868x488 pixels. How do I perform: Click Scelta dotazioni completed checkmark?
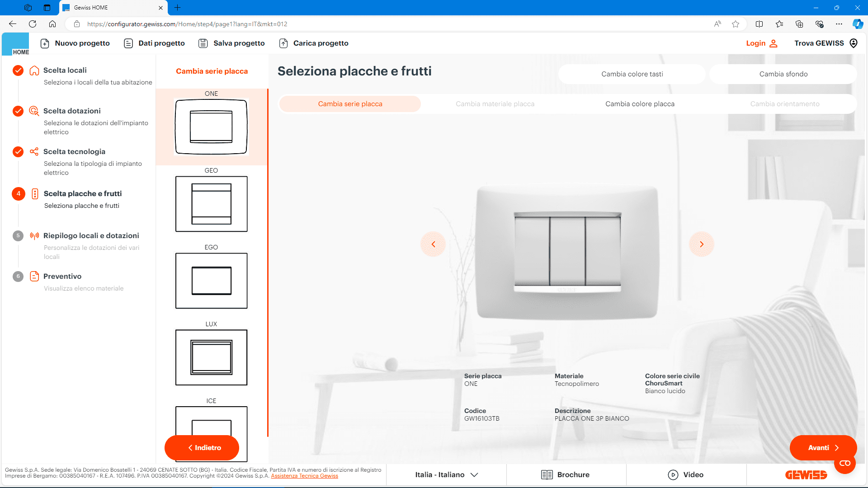pos(18,111)
